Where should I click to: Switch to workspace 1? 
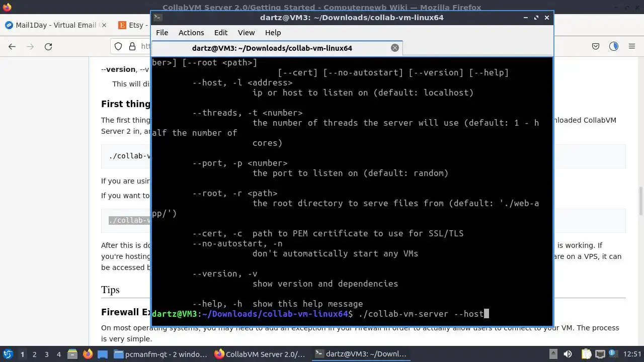click(22, 354)
